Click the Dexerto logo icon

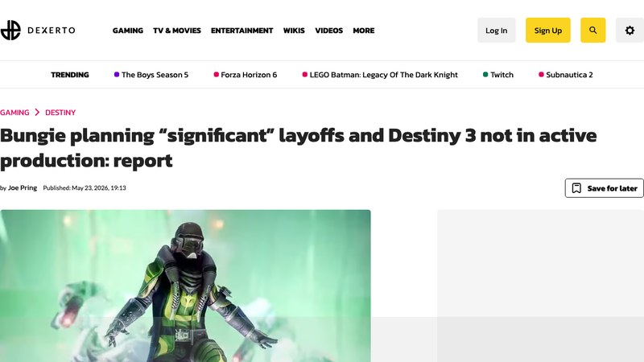click(x=10, y=30)
